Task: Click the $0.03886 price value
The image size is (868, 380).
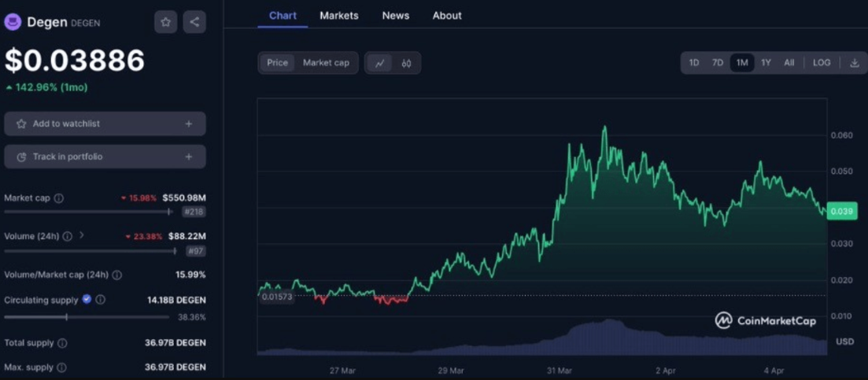Action: click(75, 61)
